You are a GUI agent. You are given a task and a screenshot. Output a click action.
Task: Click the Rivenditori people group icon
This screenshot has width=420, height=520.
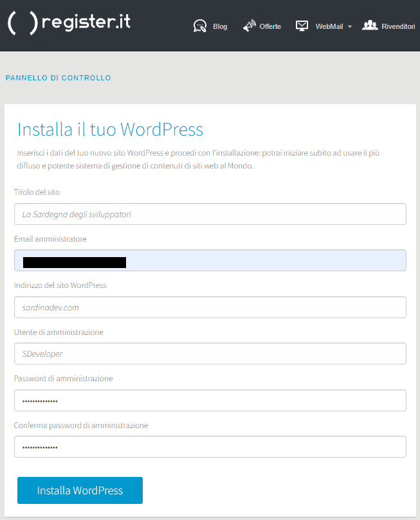click(370, 26)
